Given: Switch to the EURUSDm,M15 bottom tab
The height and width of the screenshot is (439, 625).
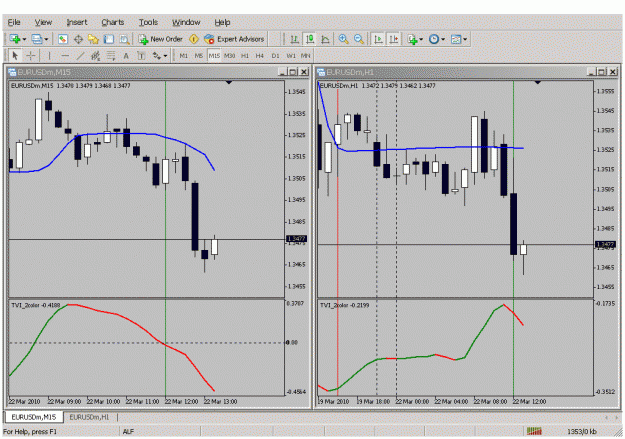Looking at the screenshot, I should (33, 417).
